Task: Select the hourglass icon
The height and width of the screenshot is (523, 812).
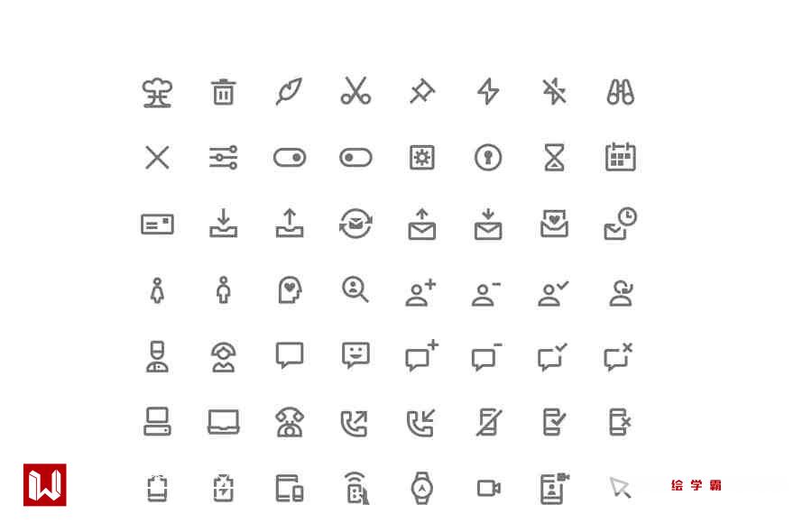Action: coord(554,158)
